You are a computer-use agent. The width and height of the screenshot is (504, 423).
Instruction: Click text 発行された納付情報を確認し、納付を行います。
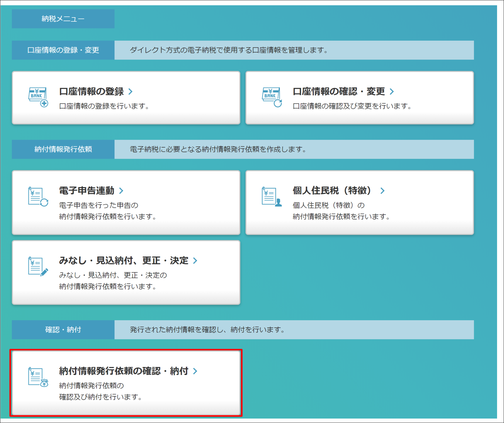[207, 330]
